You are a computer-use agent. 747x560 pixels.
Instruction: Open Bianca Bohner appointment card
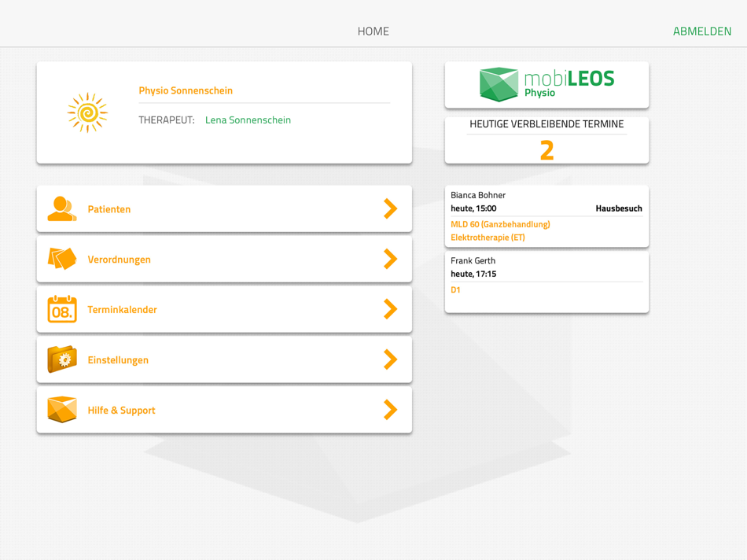(547, 216)
